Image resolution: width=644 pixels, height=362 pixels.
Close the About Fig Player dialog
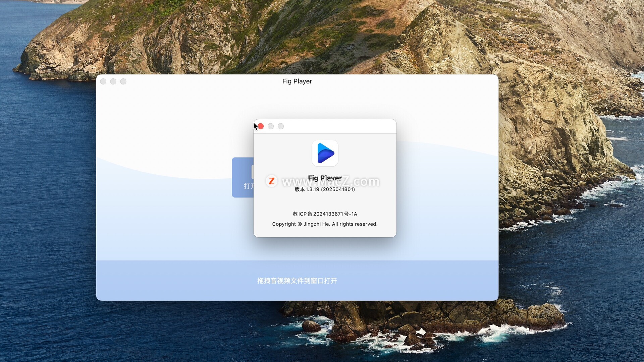pyautogui.click(x=261, y=126)
